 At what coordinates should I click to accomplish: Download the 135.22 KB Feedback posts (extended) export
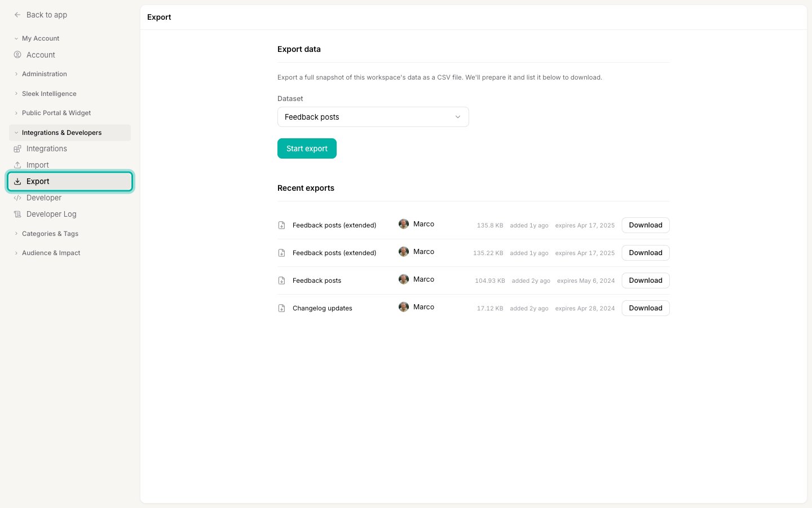(646, 253)
